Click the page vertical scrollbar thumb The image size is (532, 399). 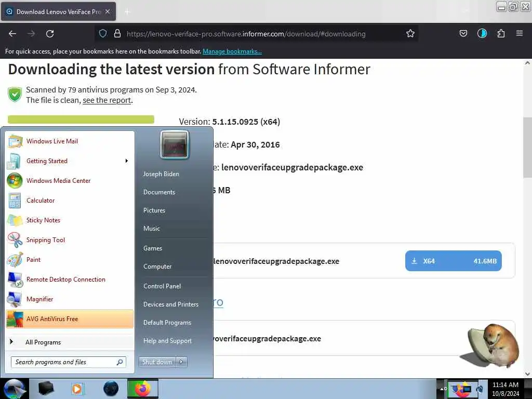point(527,148)
